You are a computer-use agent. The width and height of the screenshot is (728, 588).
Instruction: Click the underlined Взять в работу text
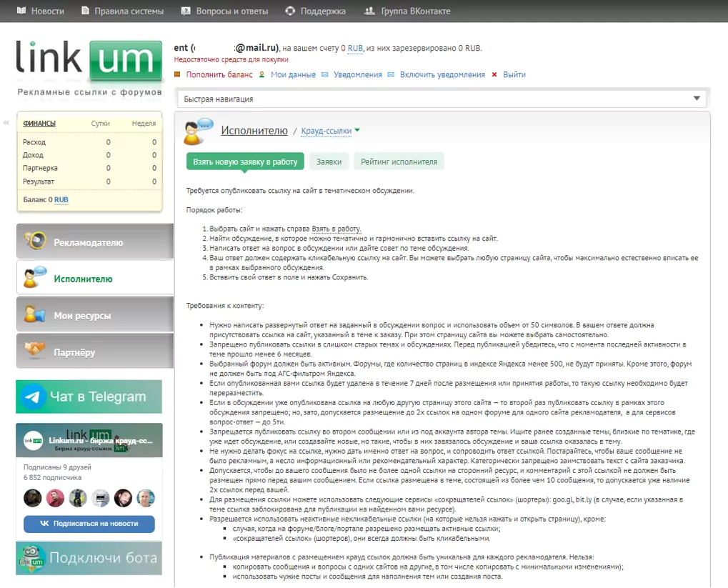[x=336, y=229]
